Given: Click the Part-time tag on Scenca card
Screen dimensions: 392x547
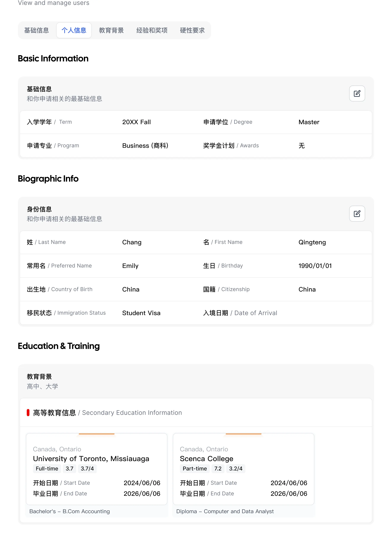Looking at the screenshot, I should click(195, 469).
